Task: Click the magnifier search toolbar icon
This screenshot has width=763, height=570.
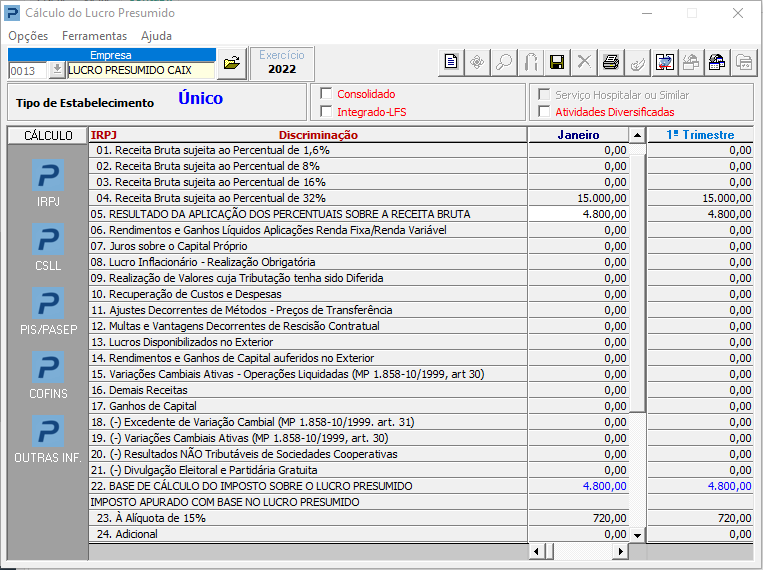Action: (504, 62)
